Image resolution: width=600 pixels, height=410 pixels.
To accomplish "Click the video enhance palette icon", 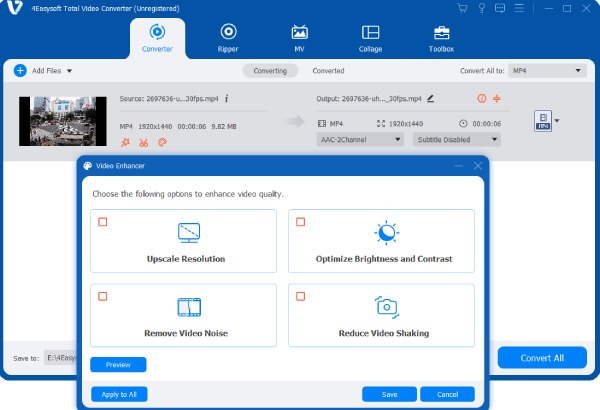I will (162, 142).
